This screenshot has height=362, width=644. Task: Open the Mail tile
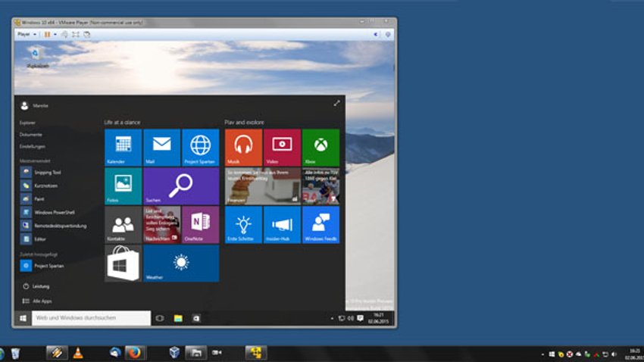[162, 148]
